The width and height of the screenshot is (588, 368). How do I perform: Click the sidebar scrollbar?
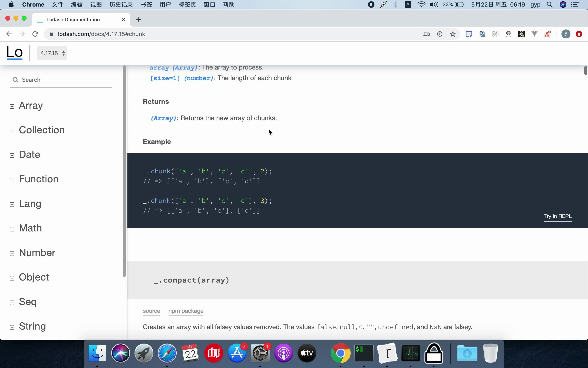click(x=124, y=171)
